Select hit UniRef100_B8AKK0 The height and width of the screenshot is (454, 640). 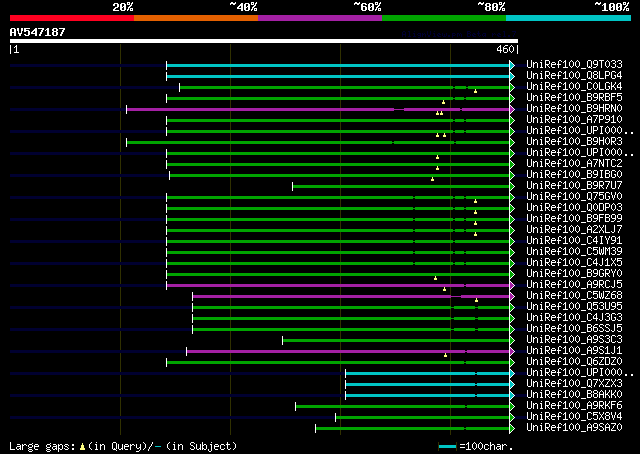coord(574,395)
